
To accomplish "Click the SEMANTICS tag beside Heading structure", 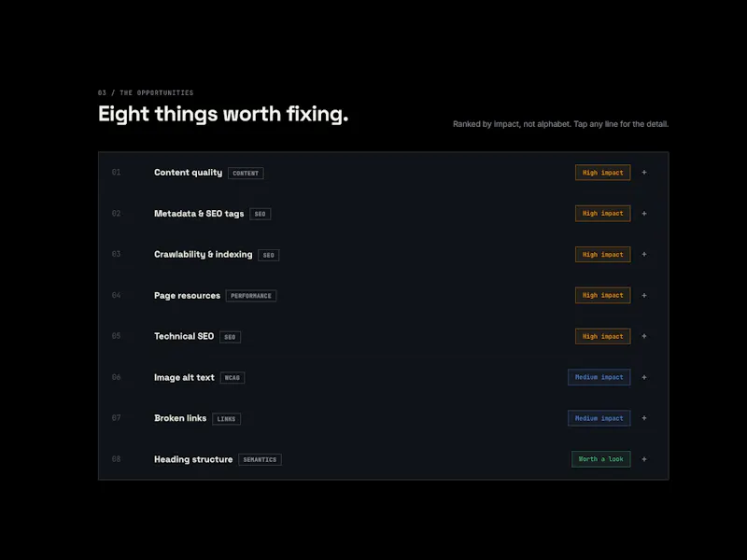I will [260, 459].
